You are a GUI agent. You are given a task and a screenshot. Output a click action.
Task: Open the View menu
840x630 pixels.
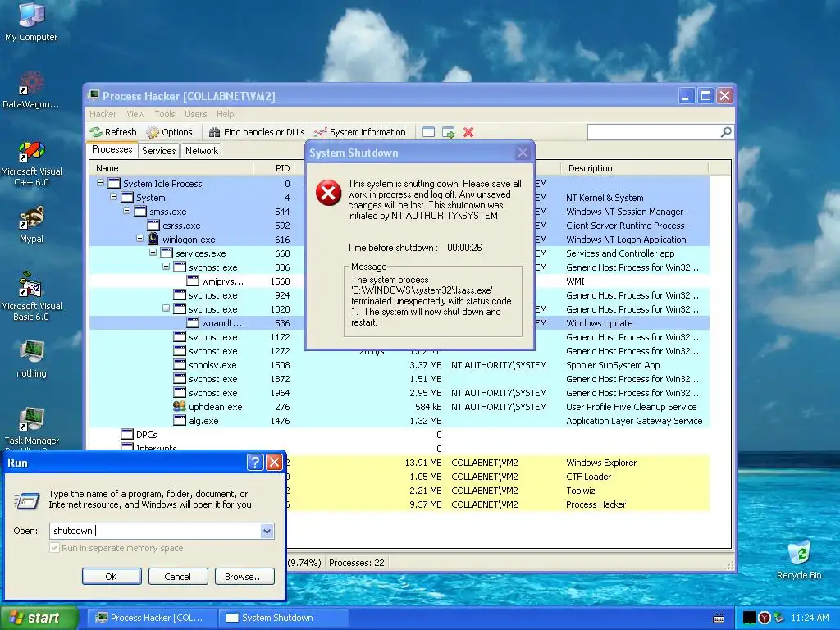[x=135, y=114]
